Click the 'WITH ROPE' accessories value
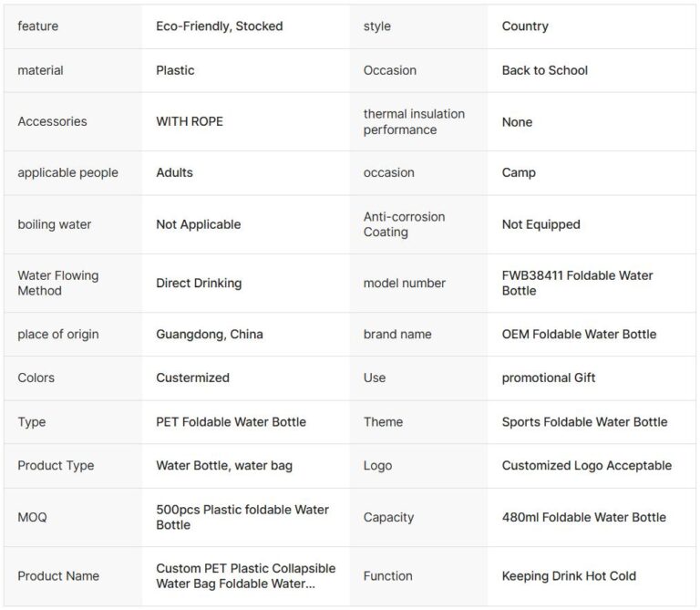This screenshot has height=610, width=700. coord(190,121)
